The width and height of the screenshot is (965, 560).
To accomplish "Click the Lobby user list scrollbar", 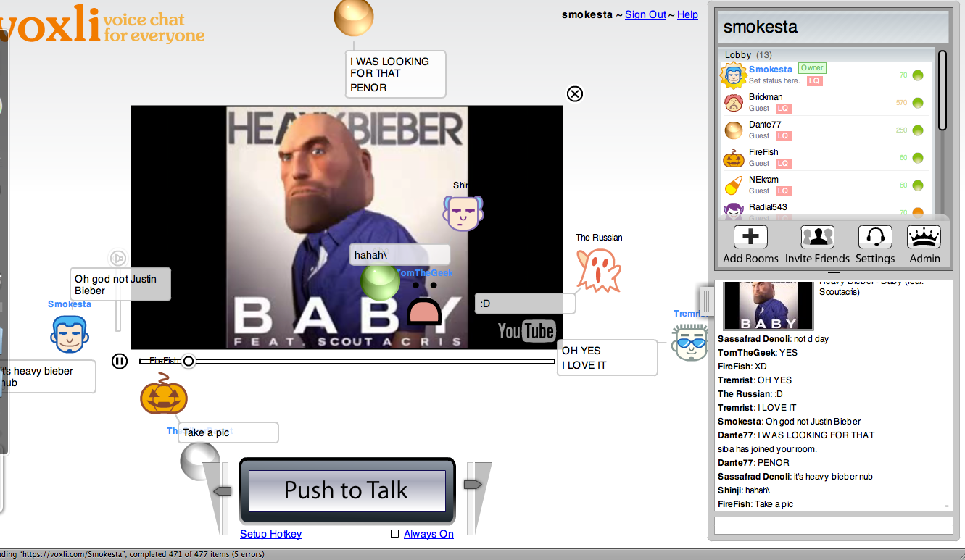I will pyautogui.click(x=942, y=91).
